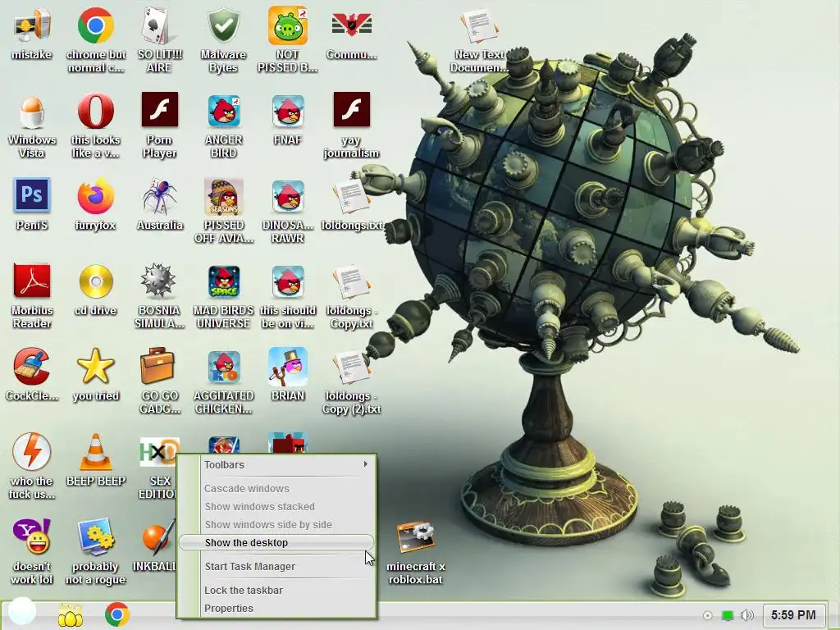
Task: Toggle 'Lock the taskbar' option
Action: (x=276, y=590)
